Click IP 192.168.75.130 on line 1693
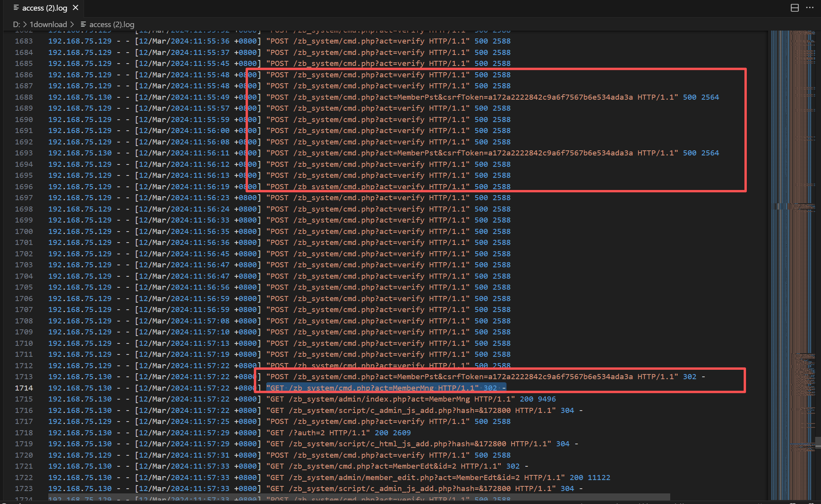This screenshot has height=504, width=821. [80, 153]
